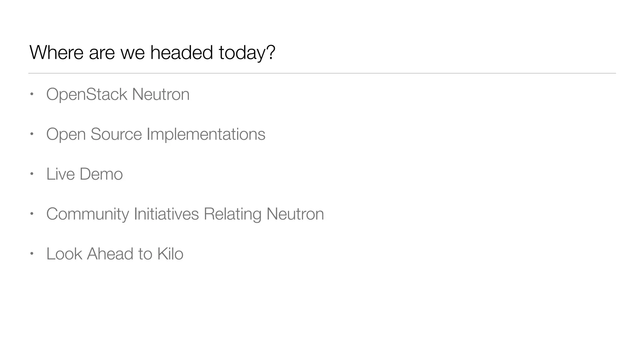Screen dimensions: 644x362
Task: Click the word 'Where' in the title
Action: pyautogui.click(x=57, y=52)
